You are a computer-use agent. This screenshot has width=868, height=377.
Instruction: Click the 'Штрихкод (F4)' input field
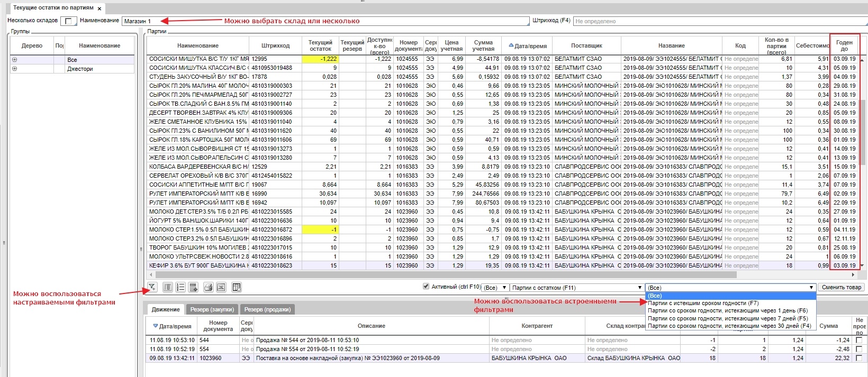pos(720,21)
